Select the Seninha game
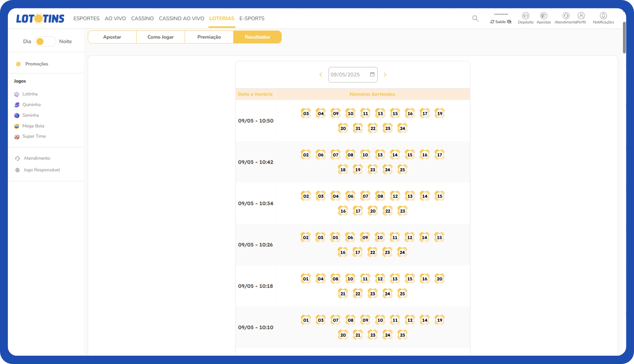 (31, 116)
